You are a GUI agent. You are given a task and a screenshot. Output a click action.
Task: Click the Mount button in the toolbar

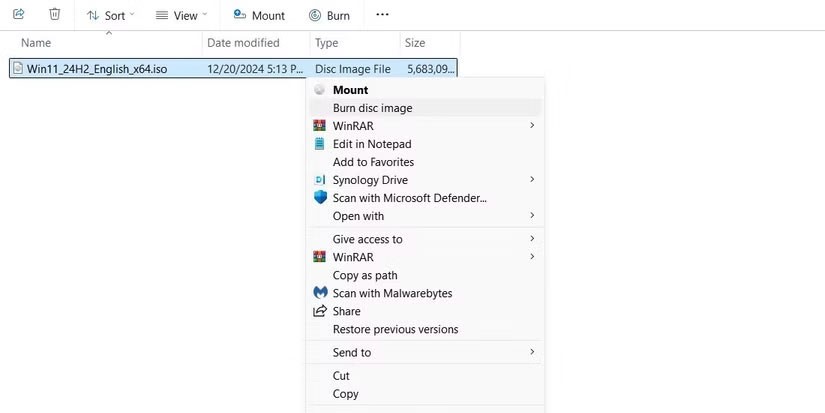(259, 16)
